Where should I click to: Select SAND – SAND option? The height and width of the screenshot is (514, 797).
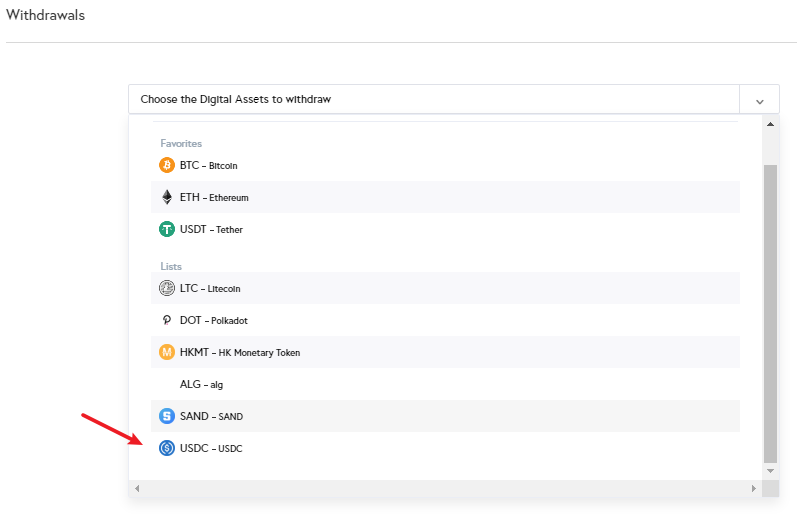click(445, 416)
